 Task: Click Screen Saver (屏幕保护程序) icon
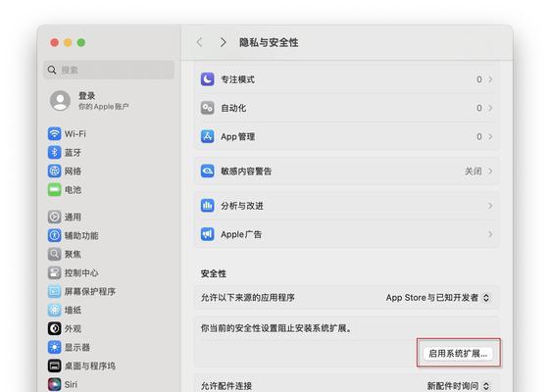tap(54, 291)
